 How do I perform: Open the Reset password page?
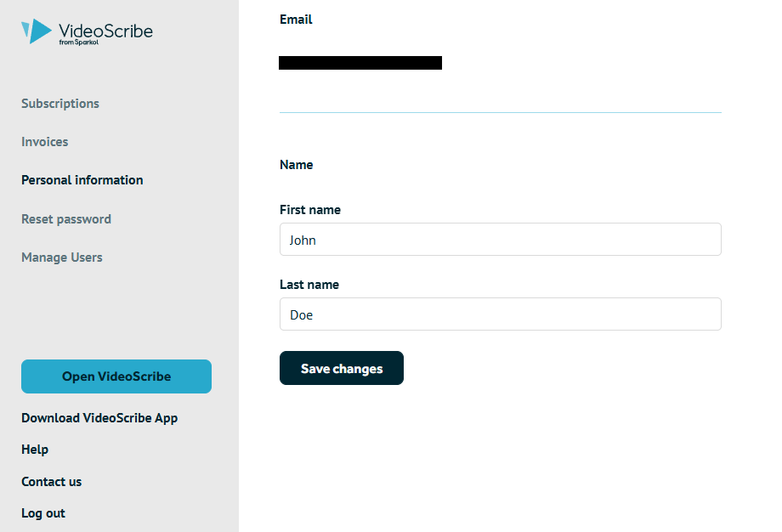(66, 219)
